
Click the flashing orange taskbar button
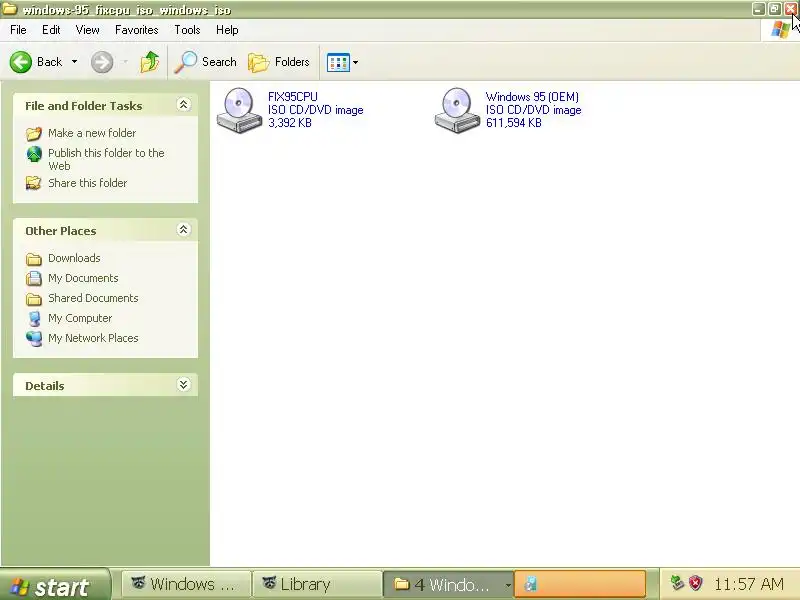(580, 584)
